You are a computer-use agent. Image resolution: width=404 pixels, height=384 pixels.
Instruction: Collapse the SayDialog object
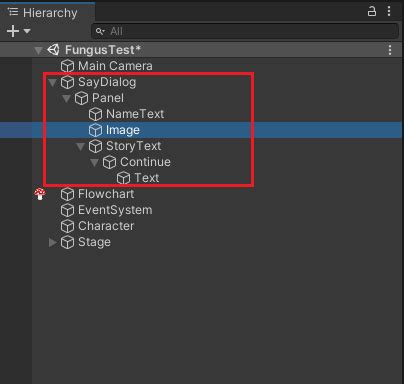[52, 82]
